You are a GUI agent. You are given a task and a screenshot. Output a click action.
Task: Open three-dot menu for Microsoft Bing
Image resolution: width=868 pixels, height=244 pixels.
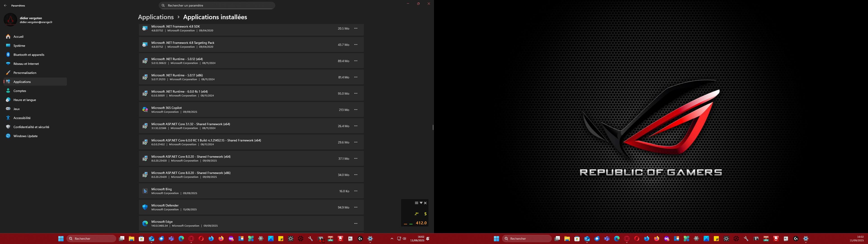pyautogui.click(x=356, y=191)
